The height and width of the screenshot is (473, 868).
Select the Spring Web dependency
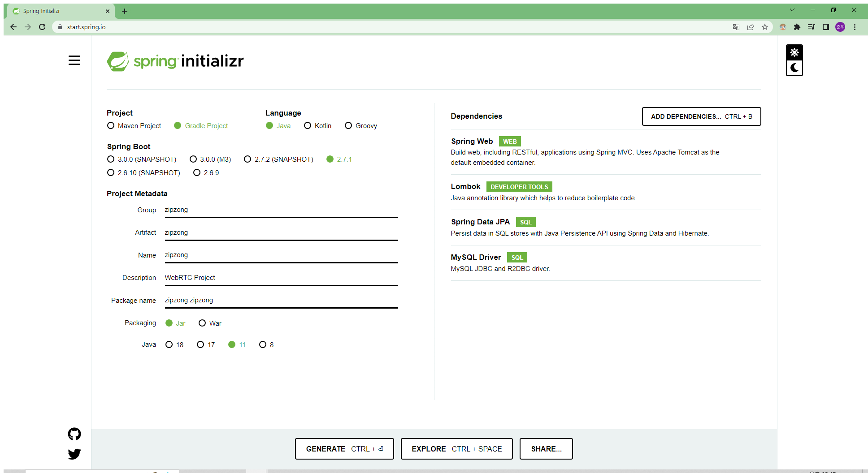(x=605, y=152)
